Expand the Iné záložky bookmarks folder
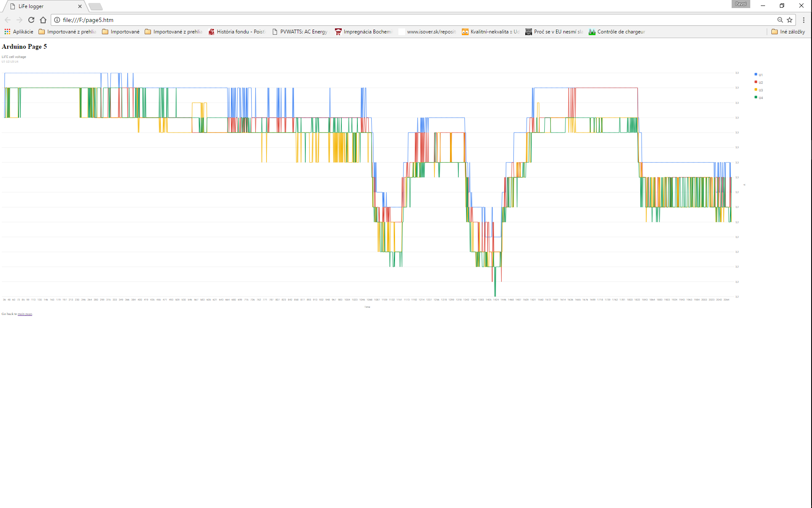Screen dimensions: 812x508 (788, 32)
